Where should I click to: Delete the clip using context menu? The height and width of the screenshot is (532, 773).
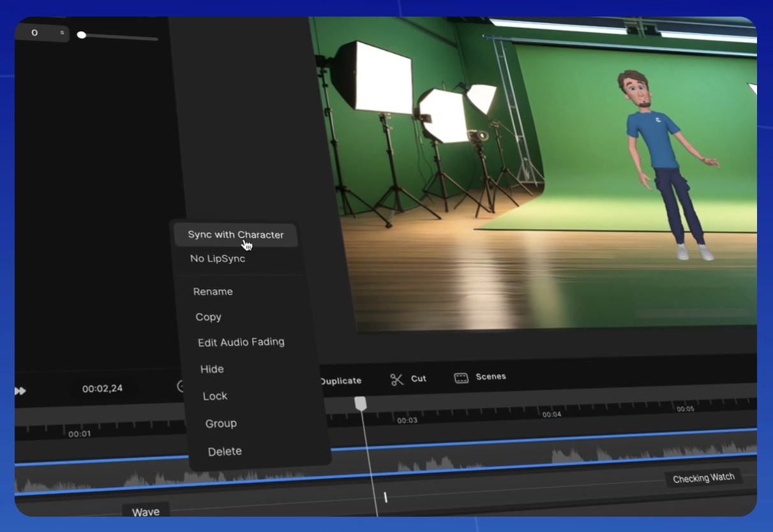click(x=225, y=452)
